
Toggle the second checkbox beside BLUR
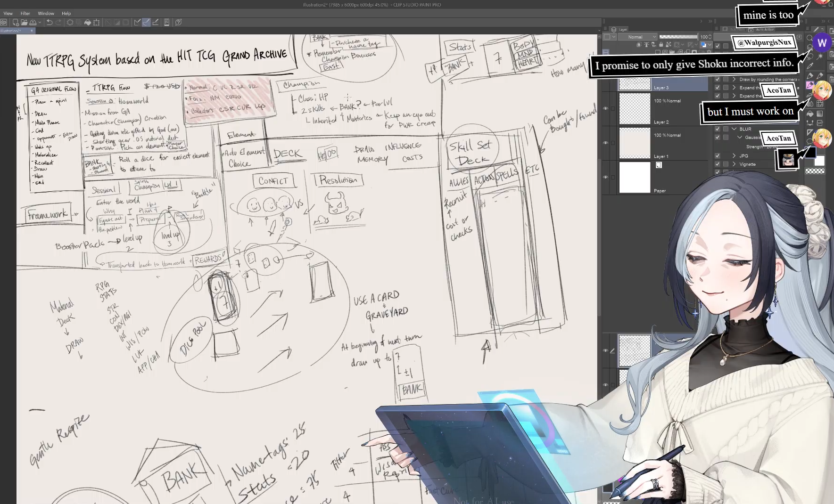[x=726, y=129]
